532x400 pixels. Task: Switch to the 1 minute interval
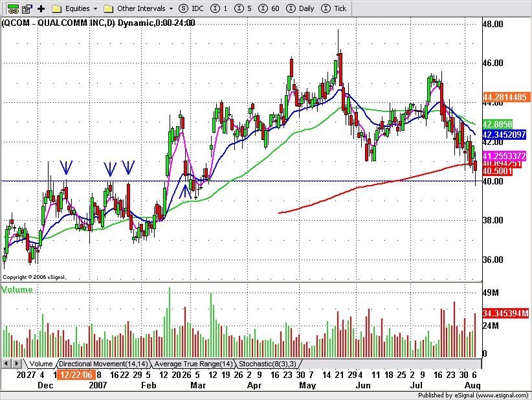coord(219,8)
